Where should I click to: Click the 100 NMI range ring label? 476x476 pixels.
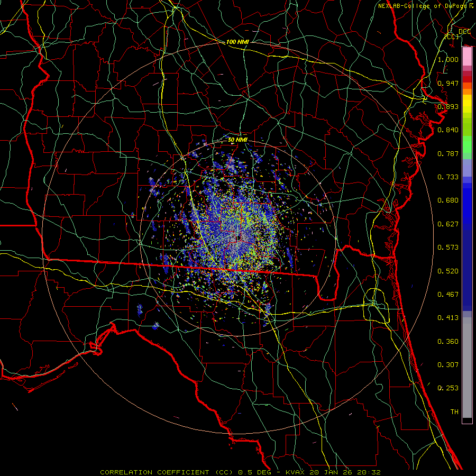pyautogui.click(x=237, y=42)
